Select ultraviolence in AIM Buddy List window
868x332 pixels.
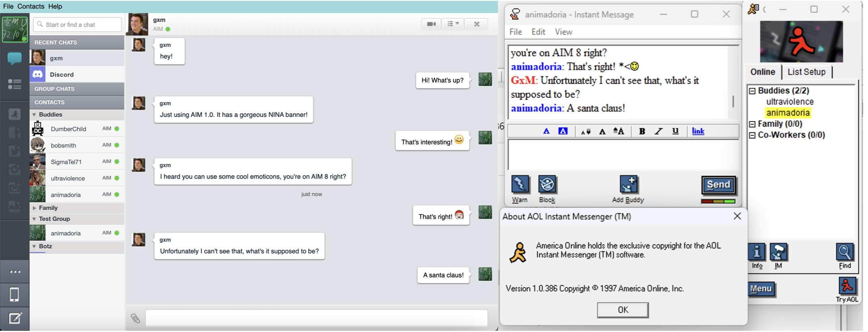(790, 102)
